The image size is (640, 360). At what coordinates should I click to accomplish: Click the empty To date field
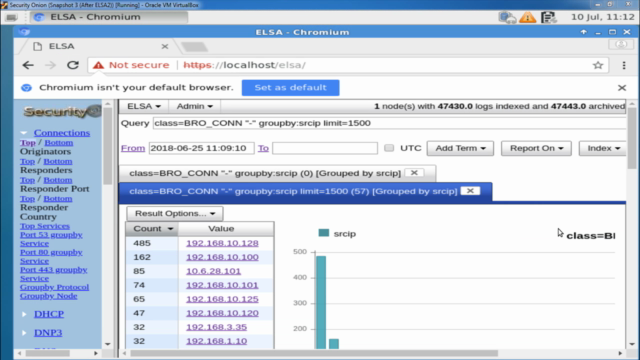(325, 148)
